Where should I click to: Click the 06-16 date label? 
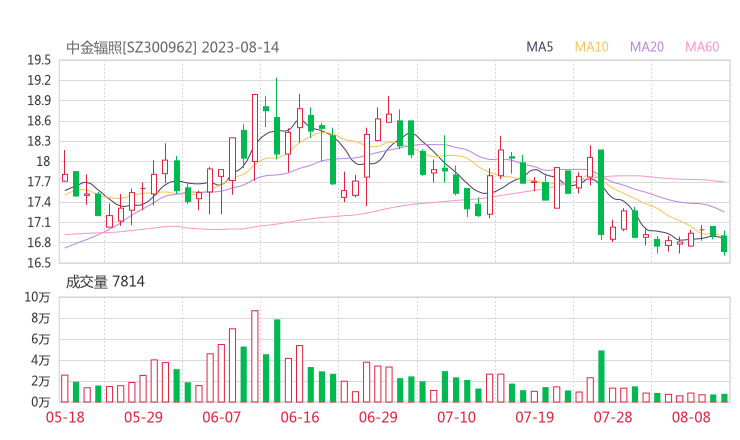pos(300,417)
